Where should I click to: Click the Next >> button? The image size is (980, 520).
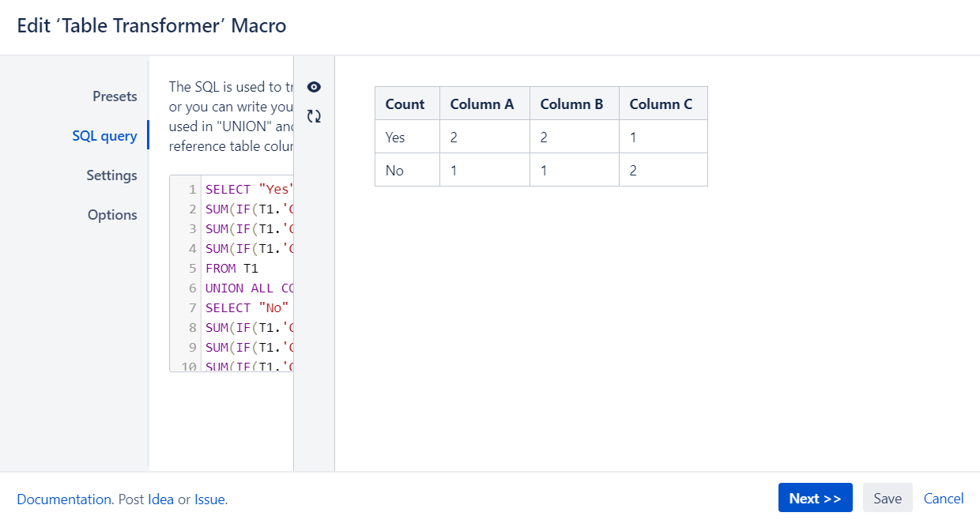point(815,498)
